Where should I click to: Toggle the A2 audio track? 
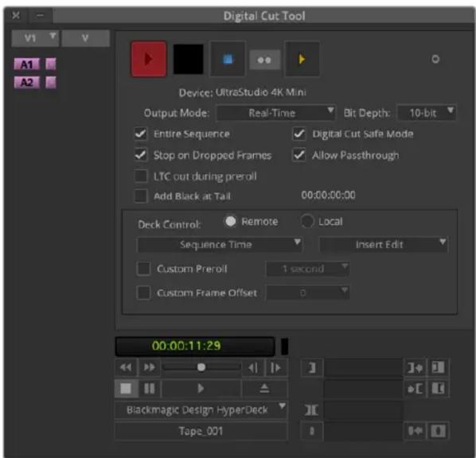[x=27, y=83]
